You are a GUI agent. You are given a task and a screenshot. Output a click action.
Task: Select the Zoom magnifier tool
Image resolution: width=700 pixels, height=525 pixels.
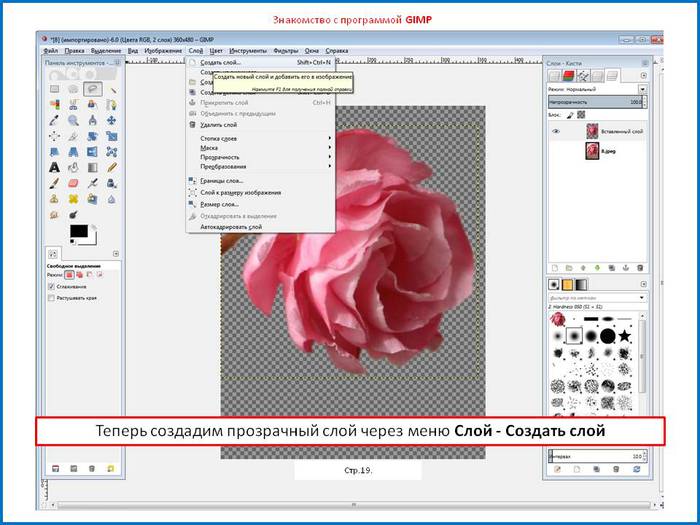pos(73,121)
